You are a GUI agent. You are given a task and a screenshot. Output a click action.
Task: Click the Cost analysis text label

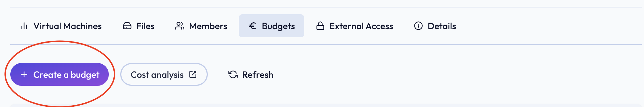pos(157,75)
